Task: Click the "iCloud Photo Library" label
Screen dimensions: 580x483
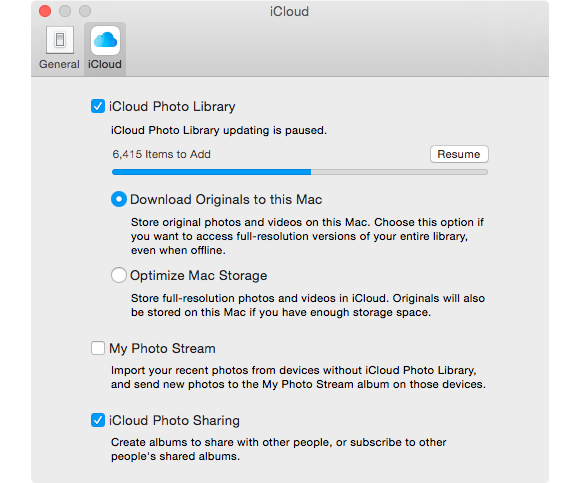Action: 172,107
